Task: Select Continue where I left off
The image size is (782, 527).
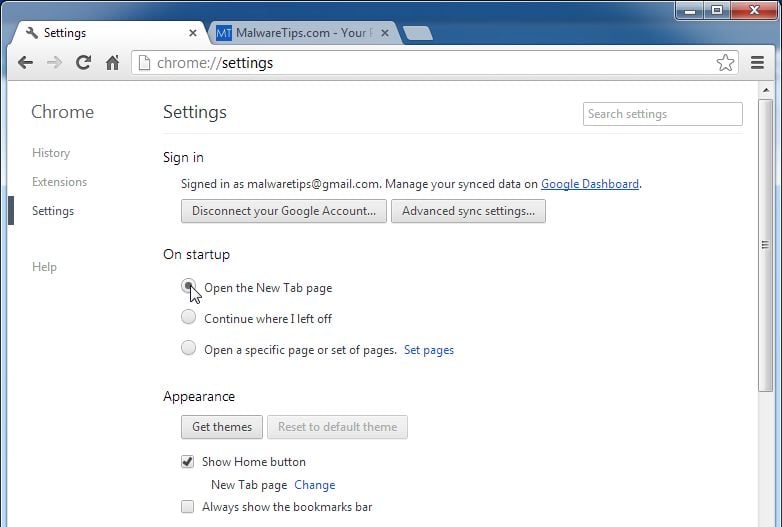Action: click(188, 318)
